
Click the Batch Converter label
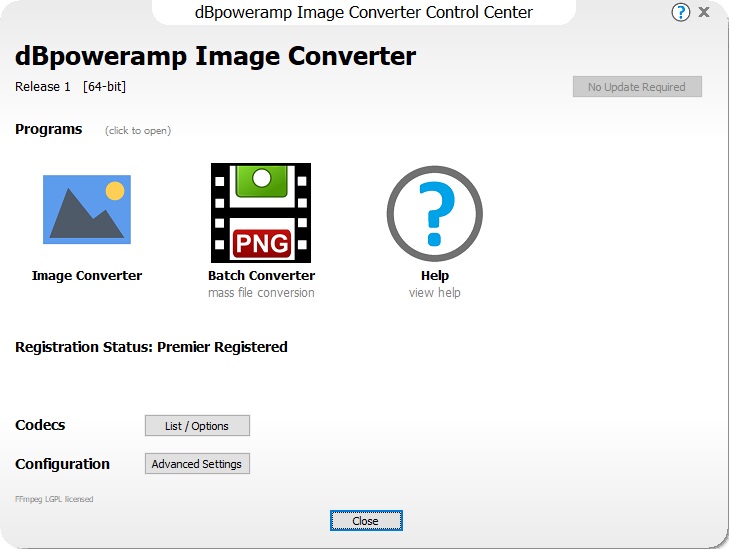point(261,276)
